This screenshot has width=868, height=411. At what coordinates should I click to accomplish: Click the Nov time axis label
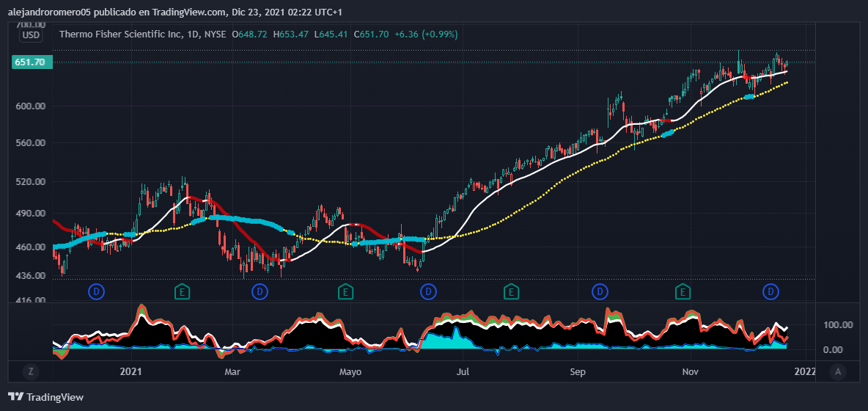point(690,371)
